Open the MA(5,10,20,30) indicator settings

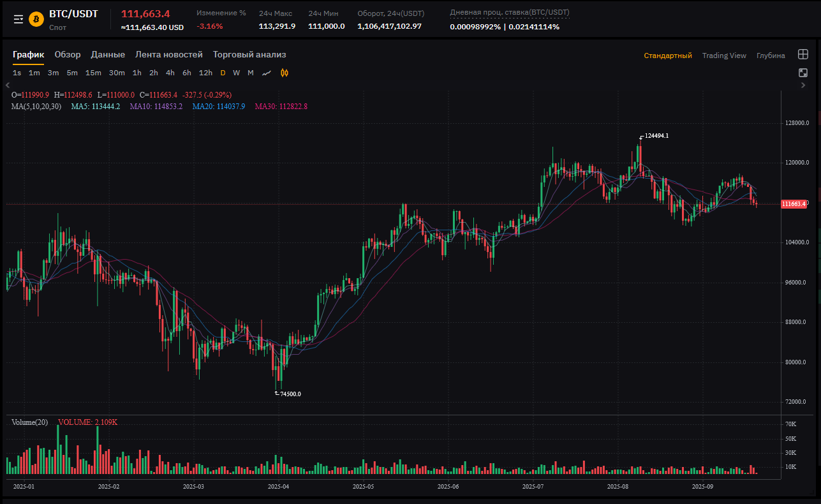(36, 107)
